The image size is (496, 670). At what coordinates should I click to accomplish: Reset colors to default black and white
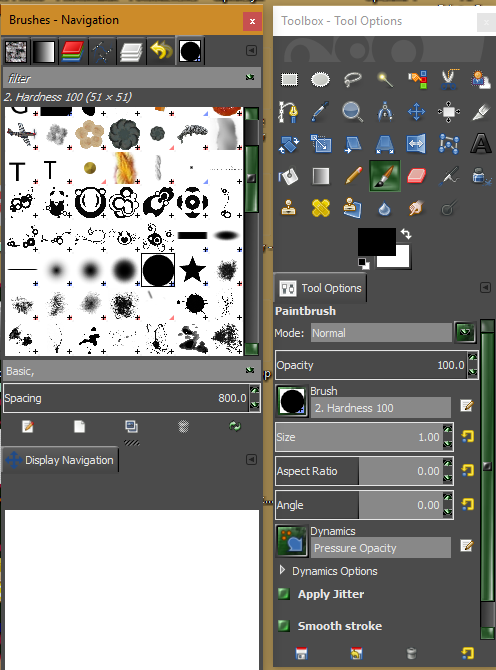[364, 264]
